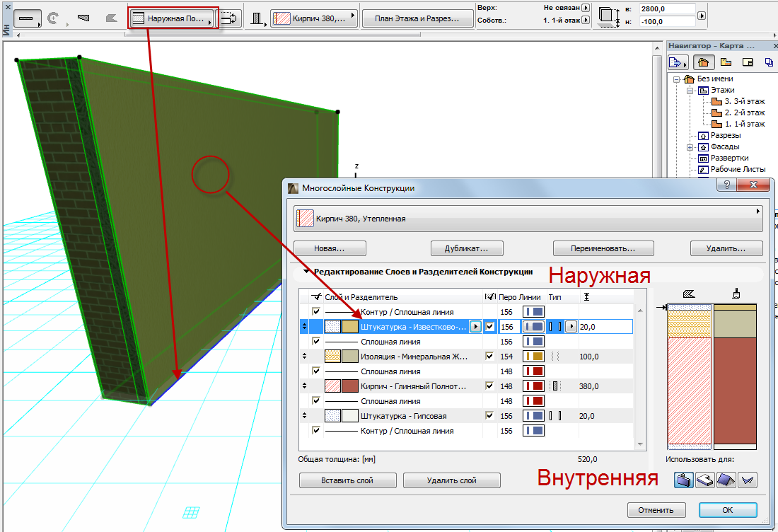Image resolution: width=778 pixels, height=532 pixels.
Task: Select the curved wall geometry method icon
Action: click(53, 18)
